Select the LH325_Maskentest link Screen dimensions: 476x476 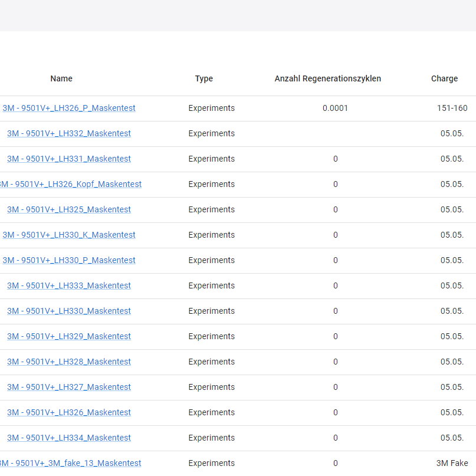tap(69, 209)
